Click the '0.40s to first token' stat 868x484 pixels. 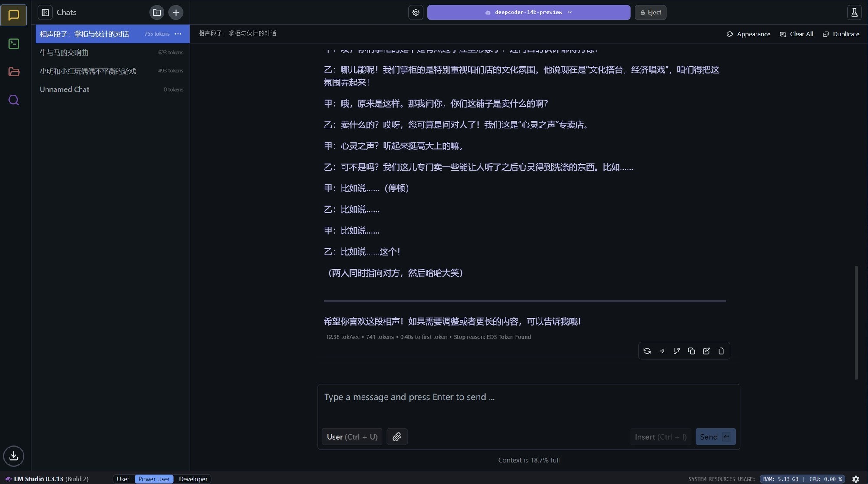click(x=424, y=337)
